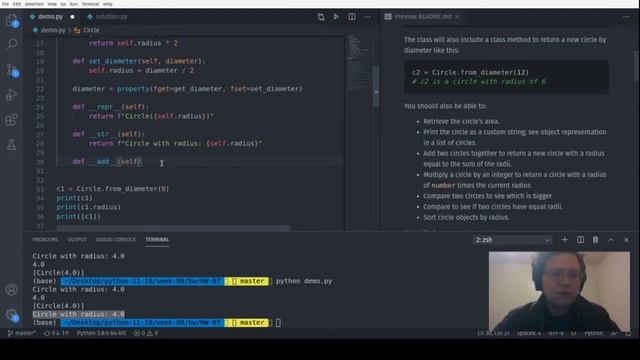This screenshot has height=360, width=640.
Task: Open the Selection menu
Action: point(34,4)
